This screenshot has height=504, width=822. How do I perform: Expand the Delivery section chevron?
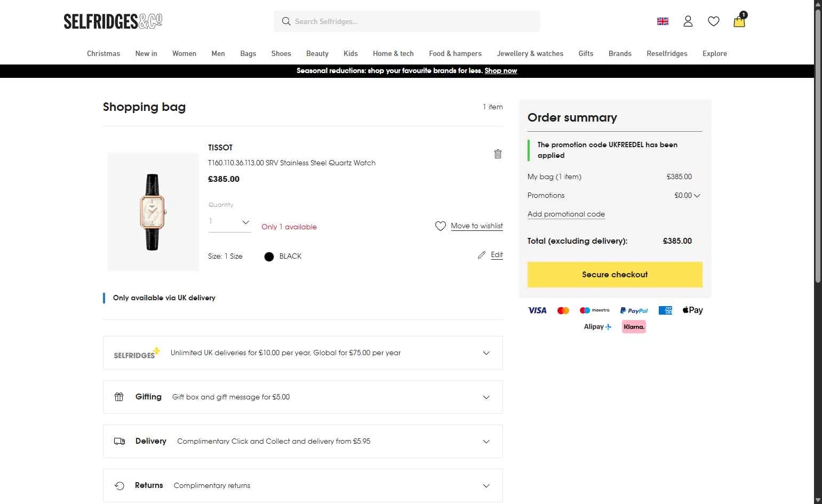(486, 442)
